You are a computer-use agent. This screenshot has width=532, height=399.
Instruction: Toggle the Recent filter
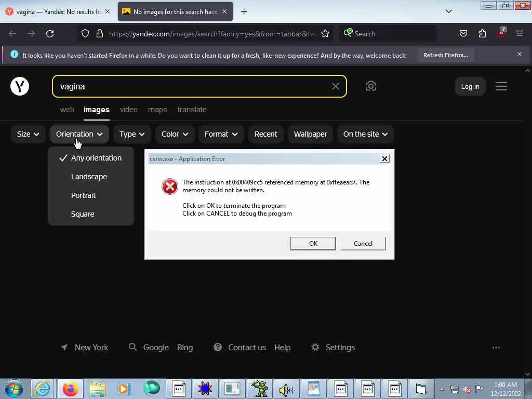tap(265, 134)
